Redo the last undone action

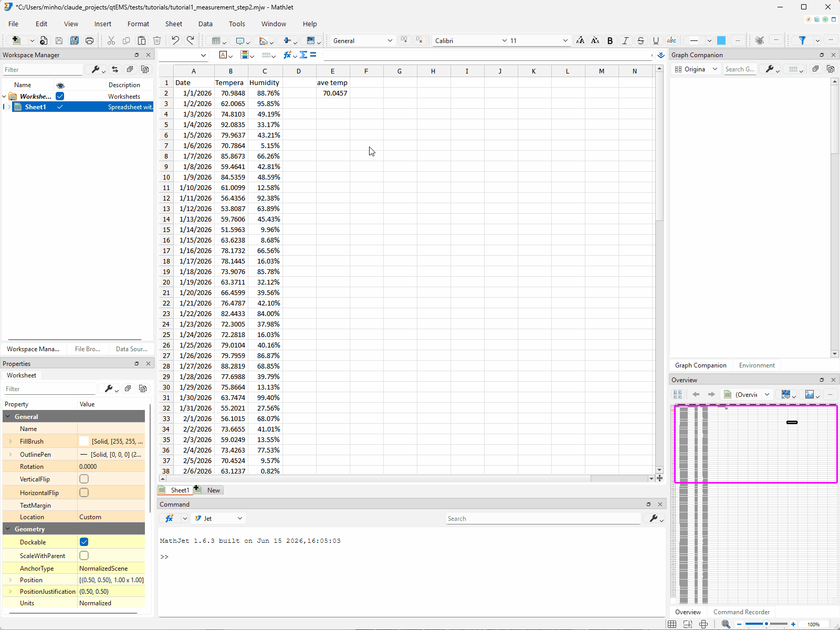coord(191,40)
